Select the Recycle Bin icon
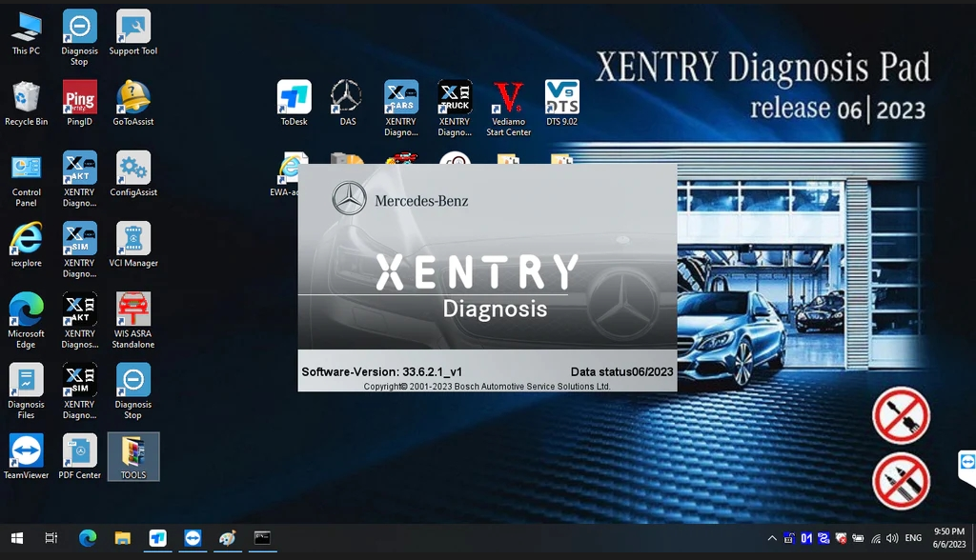Image resolution: width=976 pixels, height=560 pixels. (26, 103)
